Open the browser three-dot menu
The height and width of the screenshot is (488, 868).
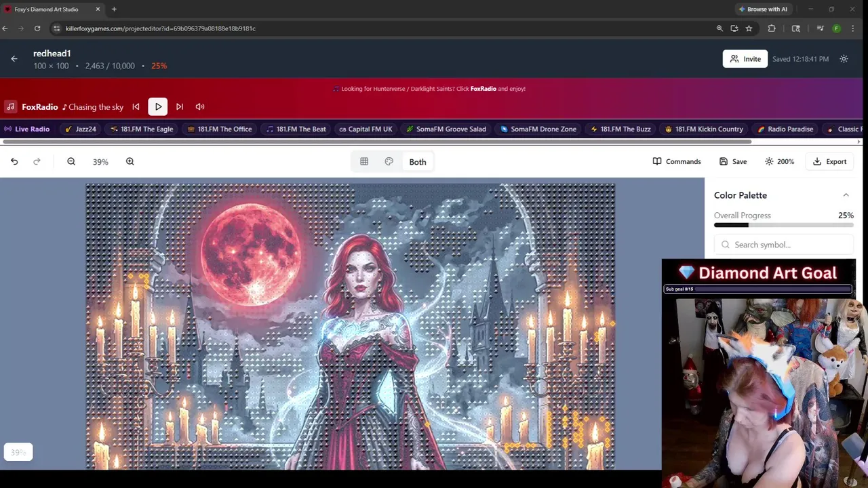tap(852, 28)
